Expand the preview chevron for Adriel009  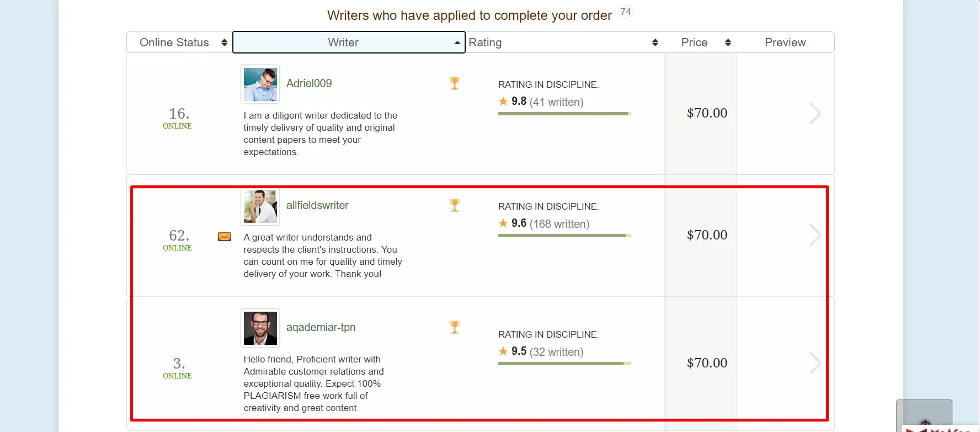coord(814,113)
